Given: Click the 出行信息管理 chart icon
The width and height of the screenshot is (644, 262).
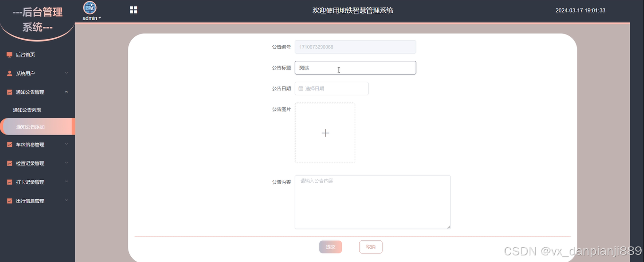Looking at the screenshot, I should point(9,201).
